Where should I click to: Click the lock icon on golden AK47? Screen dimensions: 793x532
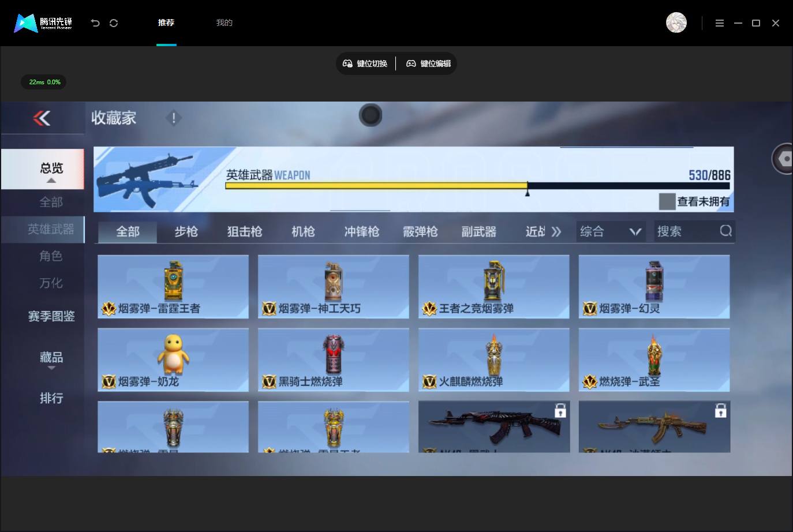[x=720, y=411]
